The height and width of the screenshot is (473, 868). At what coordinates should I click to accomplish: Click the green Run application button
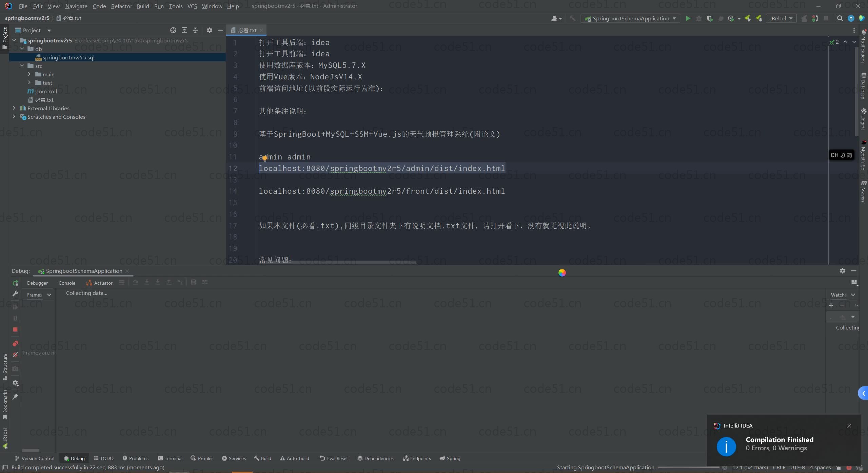[x=688, y=18]
